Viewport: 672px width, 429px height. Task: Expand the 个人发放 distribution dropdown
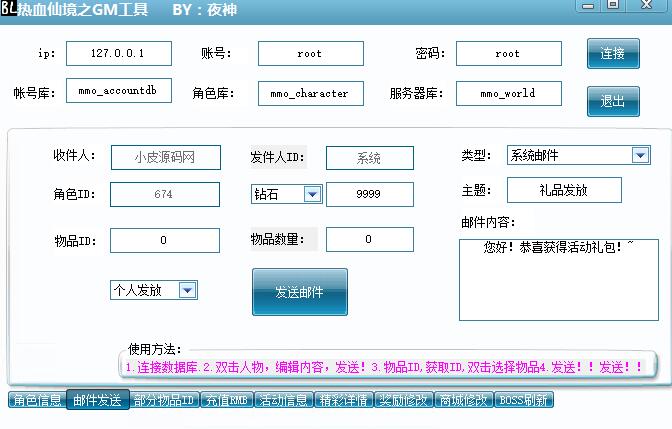186,290
